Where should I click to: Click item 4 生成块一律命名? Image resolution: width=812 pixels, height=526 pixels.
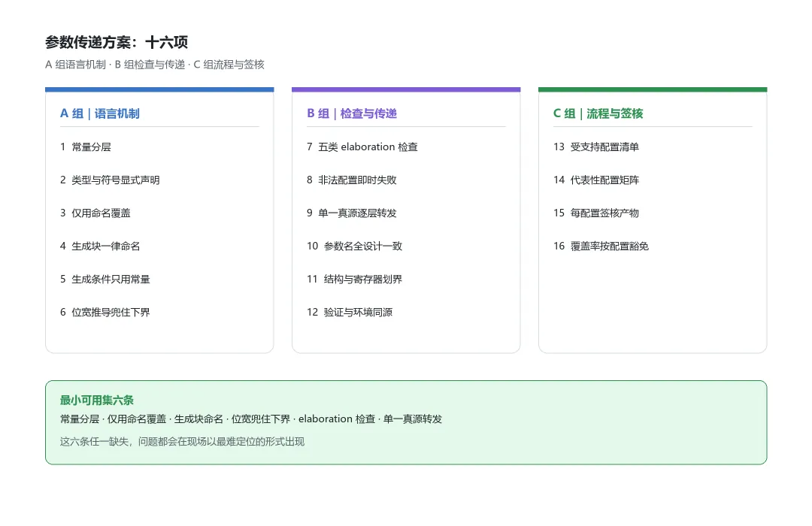click(100, 246)
